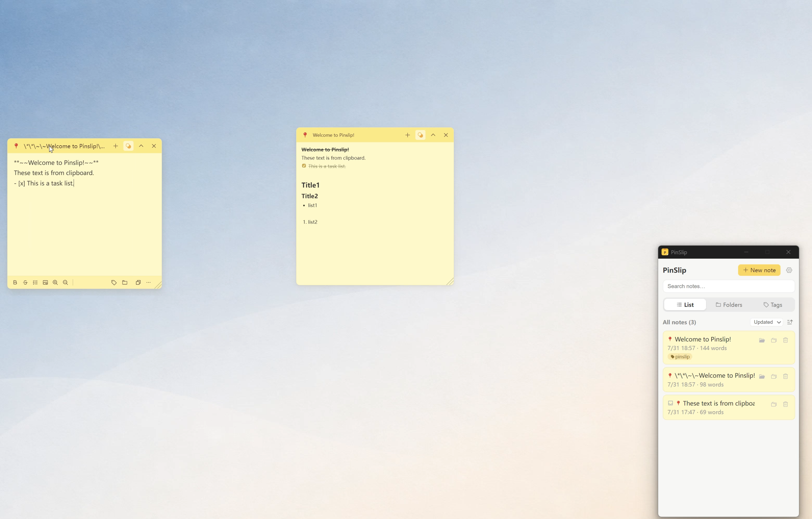Filter by the 'pinslip' tag chip
Image resolution: width=812 pixels, height=519 pixels.
tap(680, 357)
